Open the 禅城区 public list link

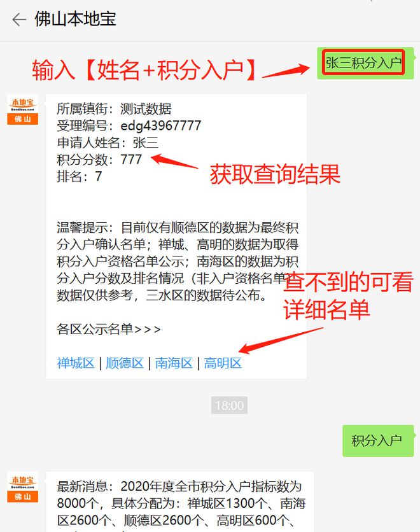pos(76,363)
